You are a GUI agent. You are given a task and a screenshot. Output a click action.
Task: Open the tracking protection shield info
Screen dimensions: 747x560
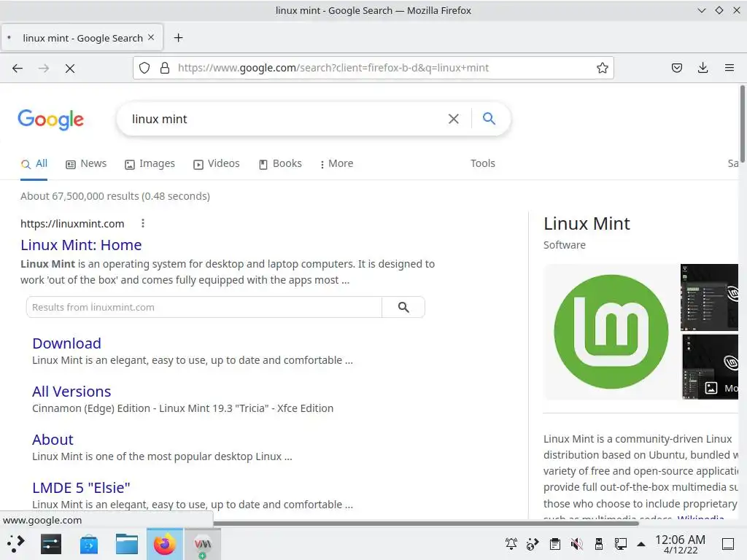click(144, 68)
